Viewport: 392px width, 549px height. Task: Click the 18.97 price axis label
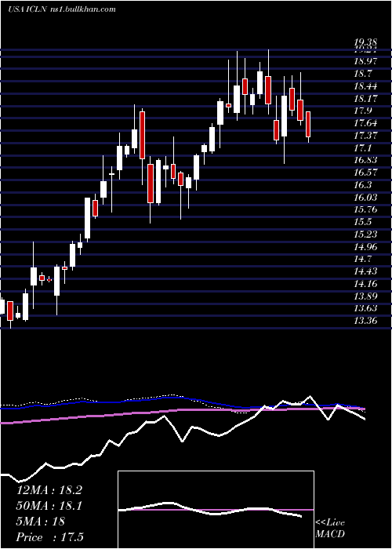coord(366,61)
